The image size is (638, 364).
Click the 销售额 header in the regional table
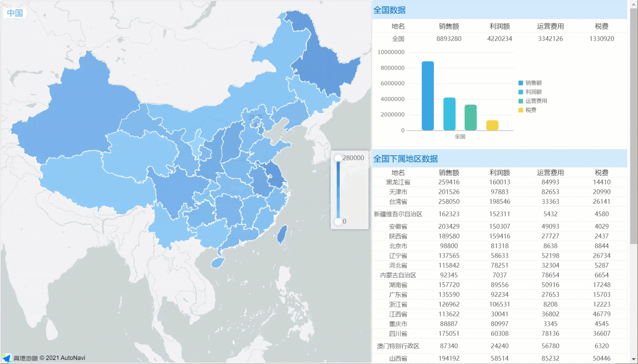pos(449,173)
